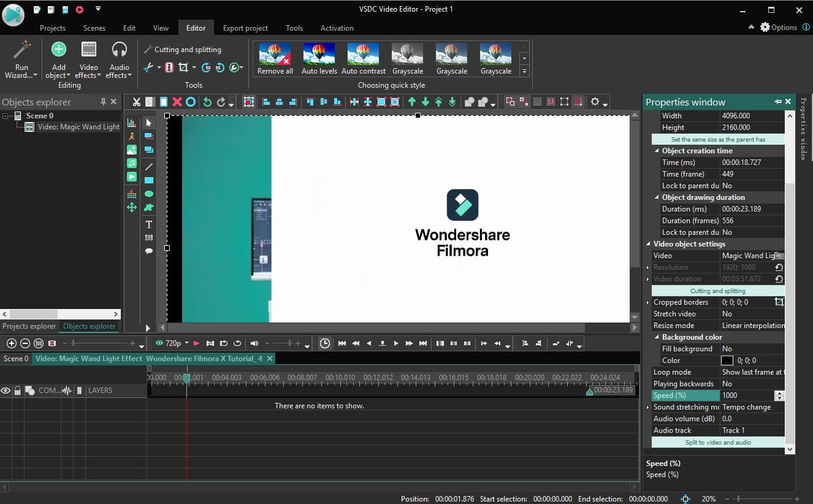Click Set the same size as parent button
The image size is (813, 504).
(x=717, y=139)
